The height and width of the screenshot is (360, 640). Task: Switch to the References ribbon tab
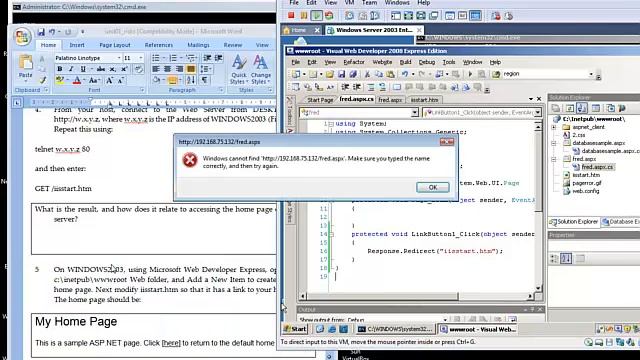click(159, 45)
